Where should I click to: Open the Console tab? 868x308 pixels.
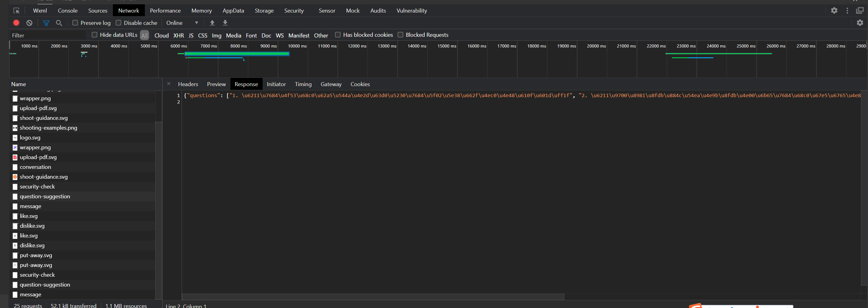pos(68,11)
